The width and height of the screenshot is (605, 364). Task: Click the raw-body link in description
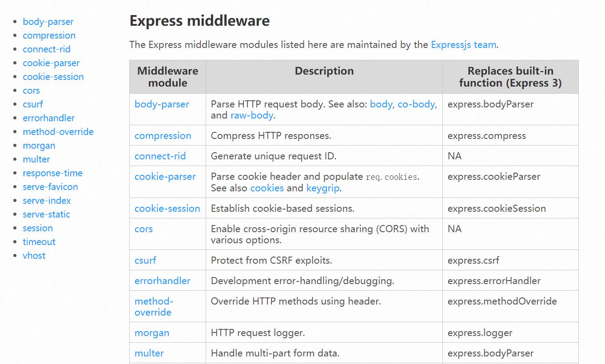click(252, 115)
